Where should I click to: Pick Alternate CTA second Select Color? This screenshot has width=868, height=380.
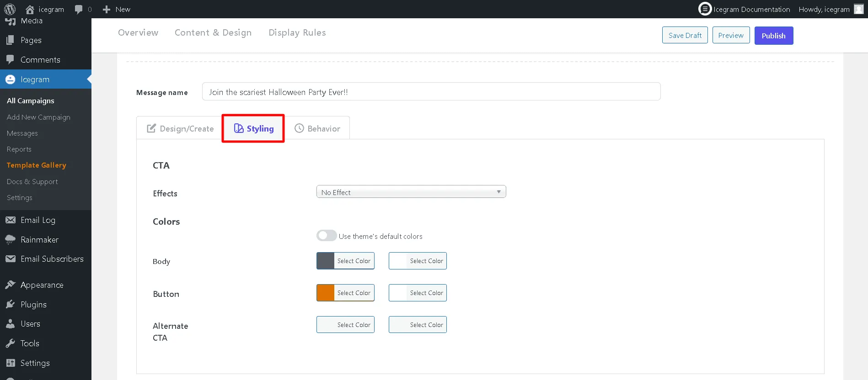point(418,325)
